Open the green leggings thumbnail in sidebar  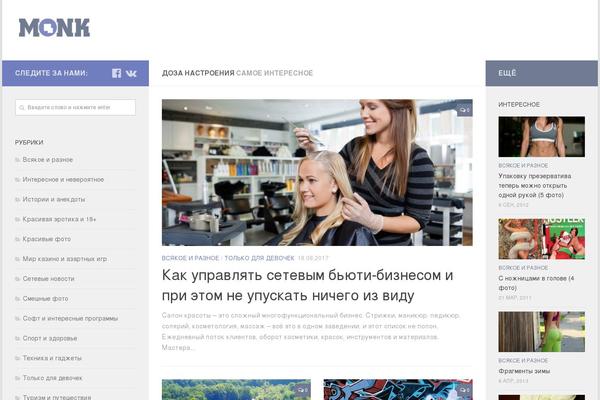point(541,332)
